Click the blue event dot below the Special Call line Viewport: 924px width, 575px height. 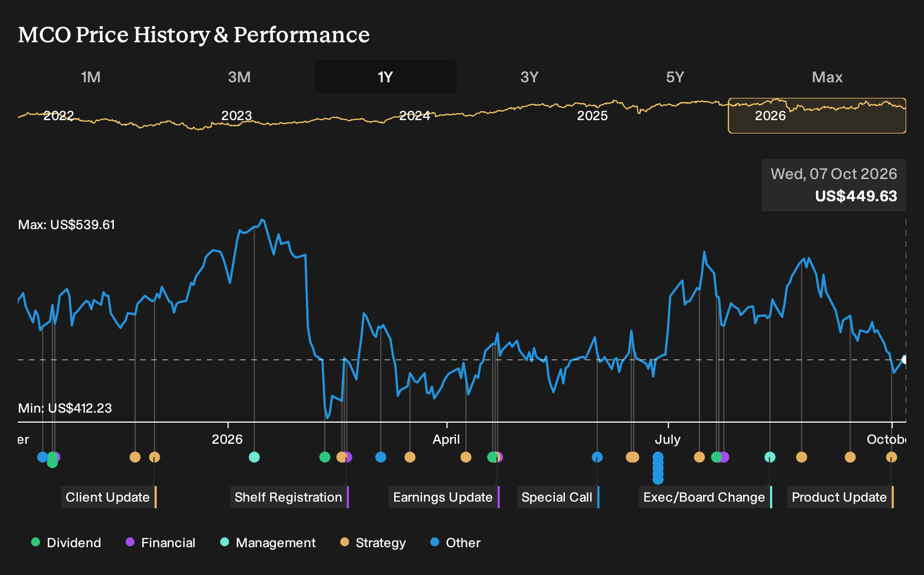597,457
